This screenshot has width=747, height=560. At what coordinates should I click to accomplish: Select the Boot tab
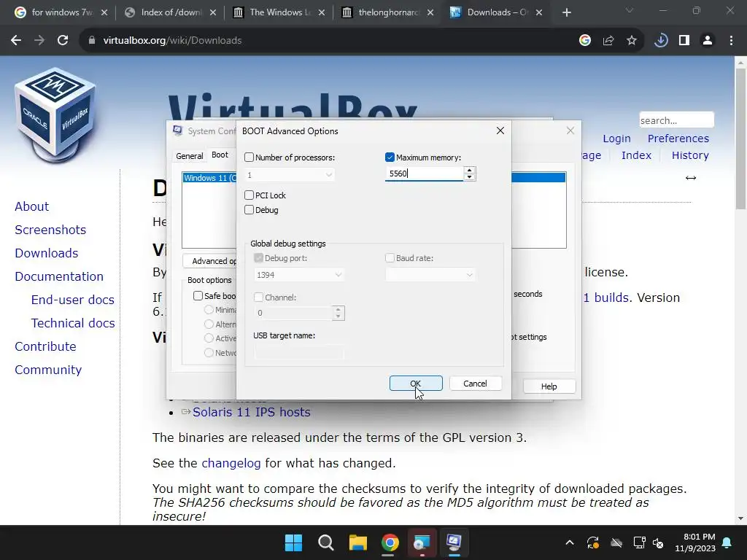pyautogui.click(x=220, y=155)
